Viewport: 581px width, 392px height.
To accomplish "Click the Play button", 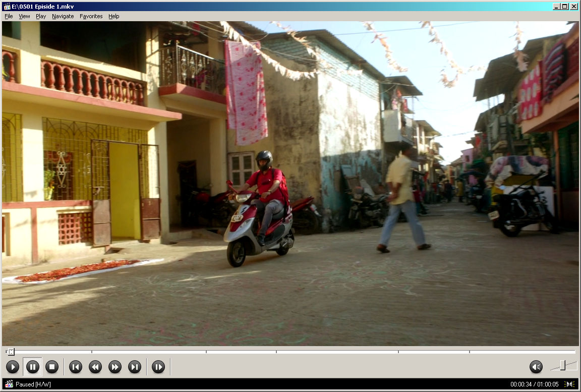I will pyautogui.click(x=13, y=367).
